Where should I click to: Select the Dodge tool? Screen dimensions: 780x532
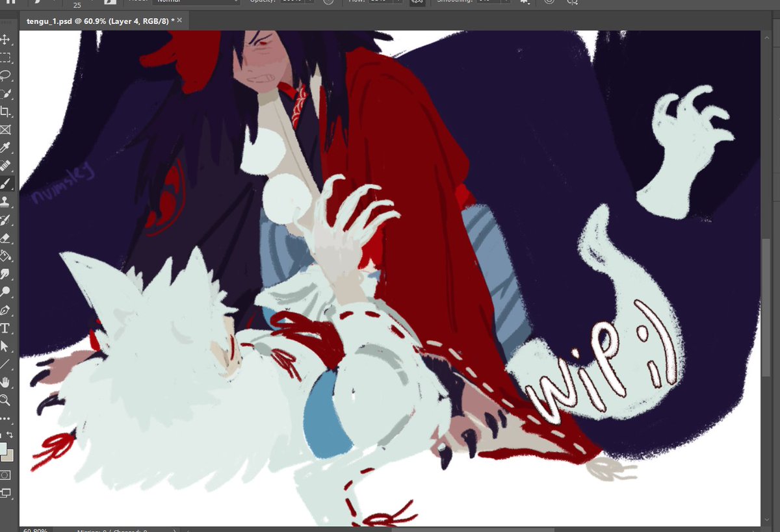coord(6,292)
